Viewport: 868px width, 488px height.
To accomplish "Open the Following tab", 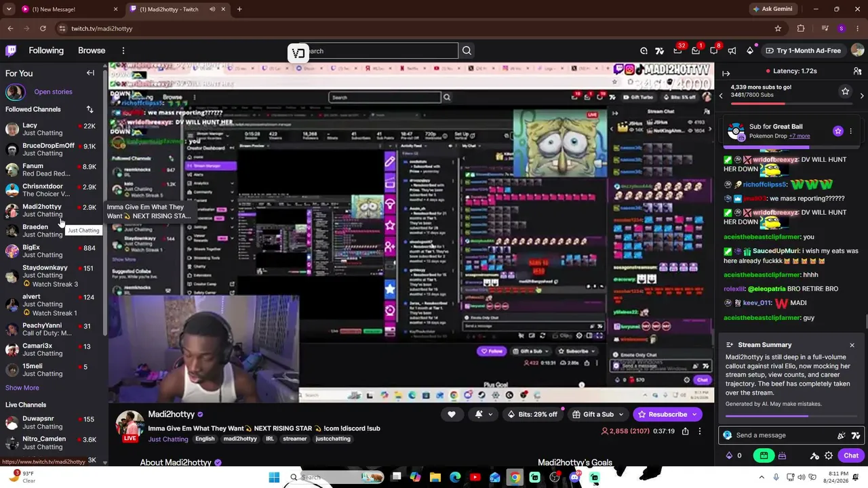I will (46, 51).
